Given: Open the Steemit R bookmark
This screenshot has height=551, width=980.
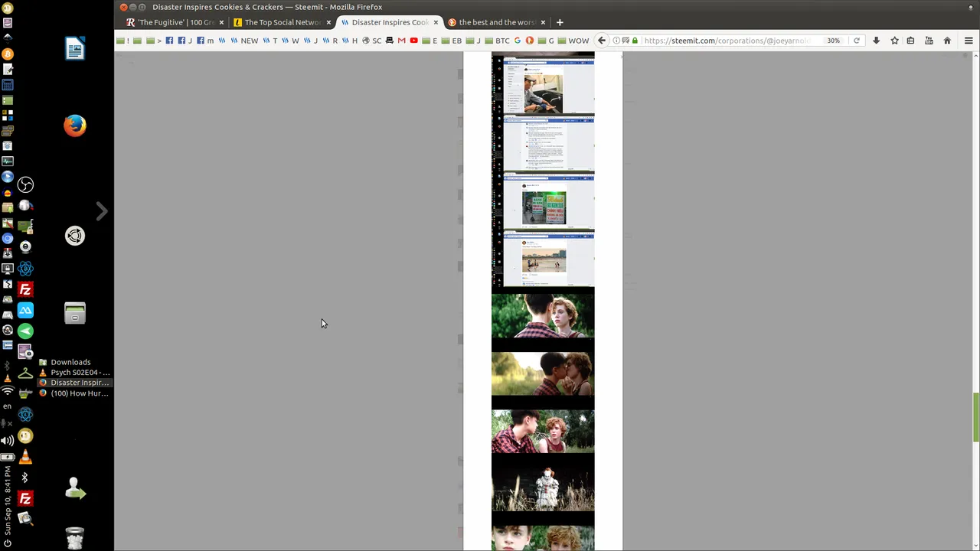Looking at the screenshot, I should [331, 41].
